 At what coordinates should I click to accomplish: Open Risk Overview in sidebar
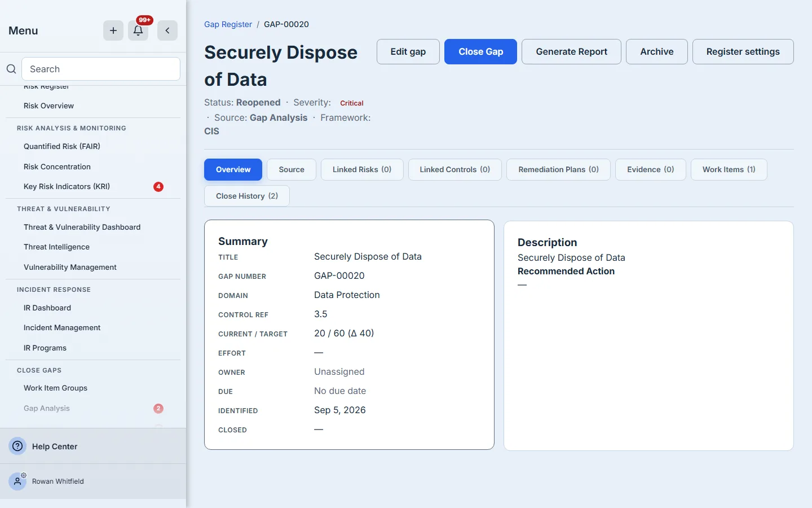48,106
